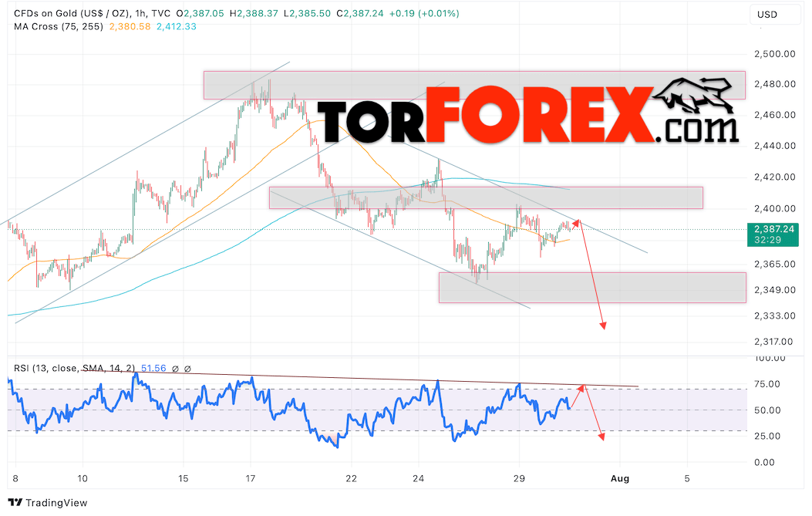The image size is (812, 516).
Task: Click the RSI value 51.56
Action: pos(153,369)
